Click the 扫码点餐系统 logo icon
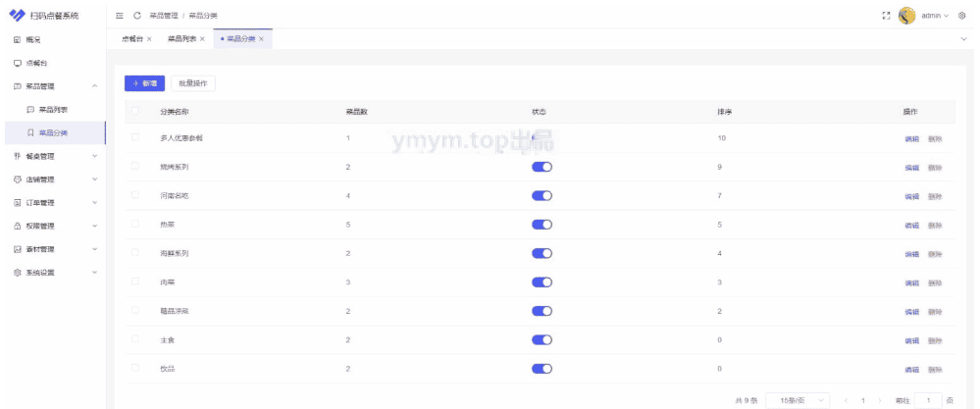Image resolution: width=980 pixels, height=409 pixels. [17, 15]
